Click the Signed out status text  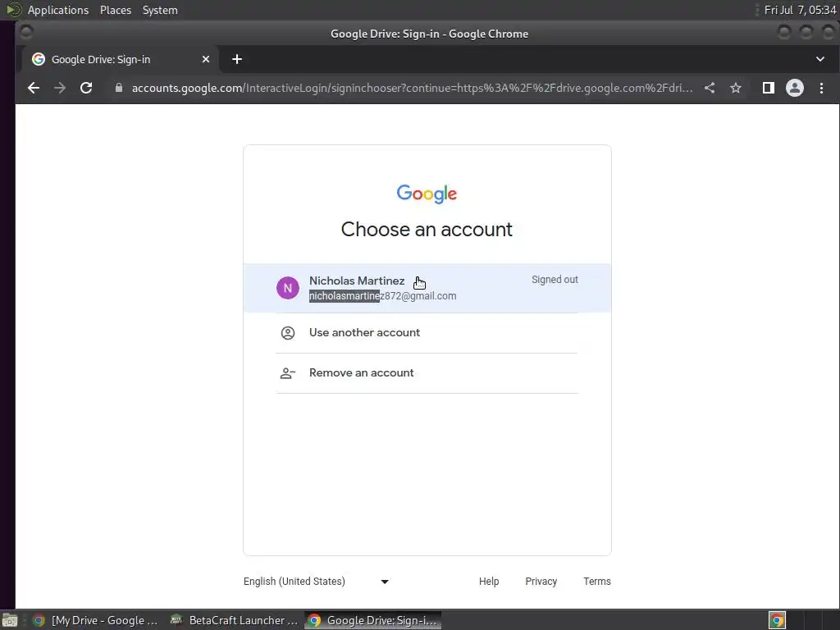click(555, 280)
